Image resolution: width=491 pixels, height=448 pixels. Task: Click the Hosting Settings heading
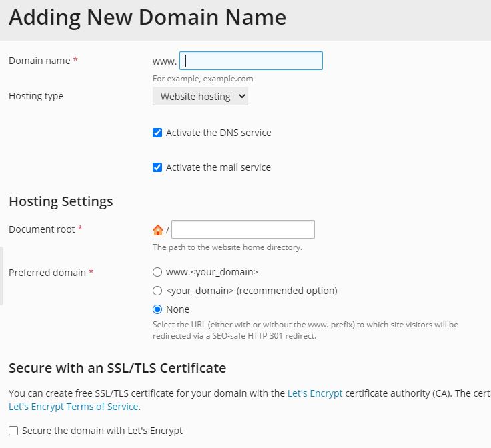[x=61, y=201]
